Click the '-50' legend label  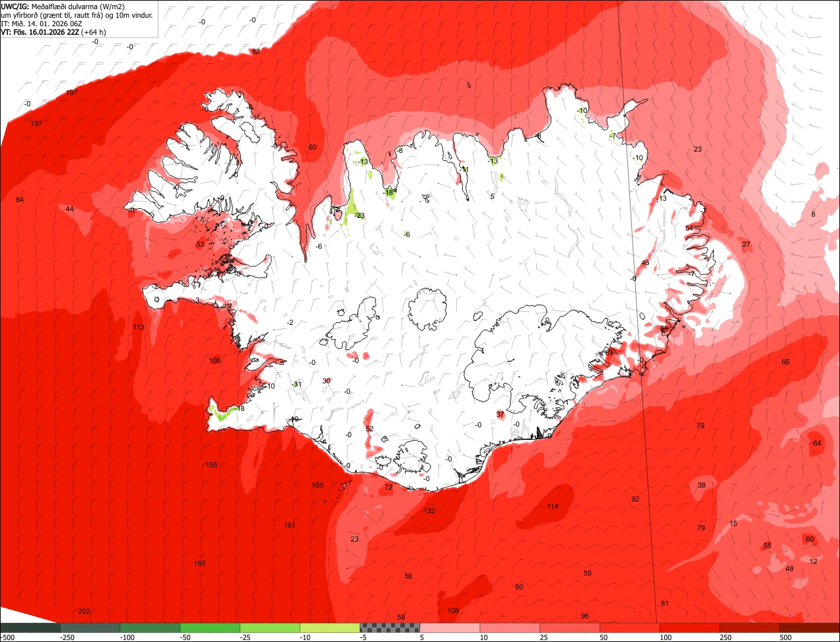click(186, 637)
